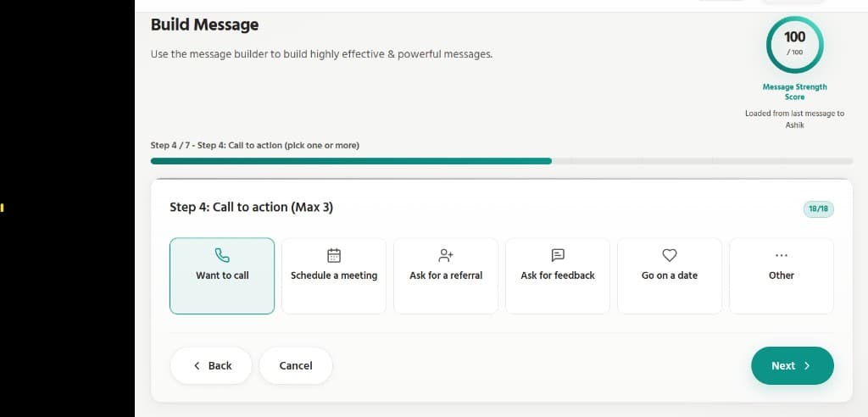
Task: Select the "Other" text label
Action: (x=782, y=275)
